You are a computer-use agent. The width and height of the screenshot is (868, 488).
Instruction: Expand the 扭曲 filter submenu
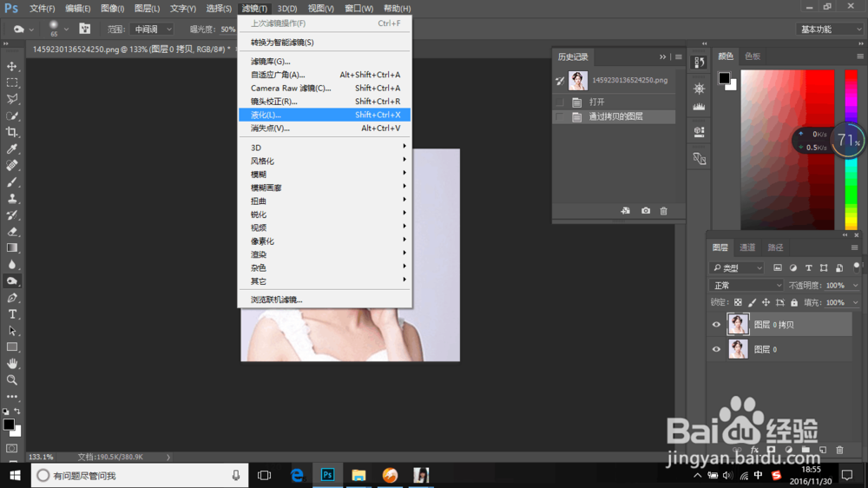coord(325,201)
